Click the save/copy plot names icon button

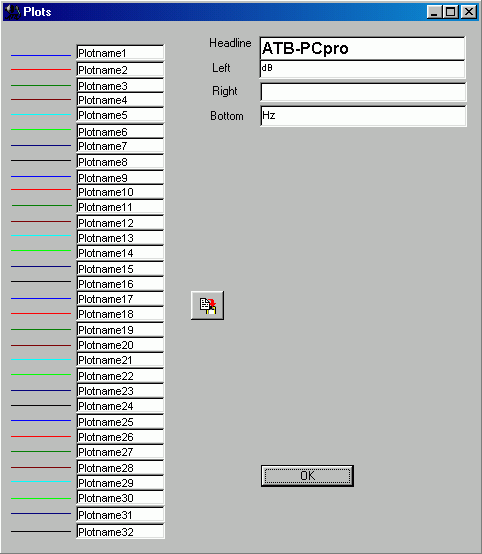pos(207,305)
